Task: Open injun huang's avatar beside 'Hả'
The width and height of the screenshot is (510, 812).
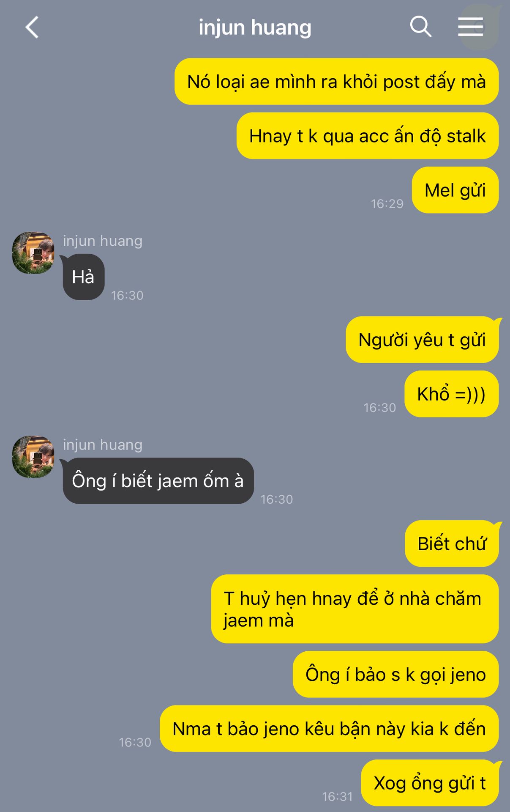Action: 33,253
